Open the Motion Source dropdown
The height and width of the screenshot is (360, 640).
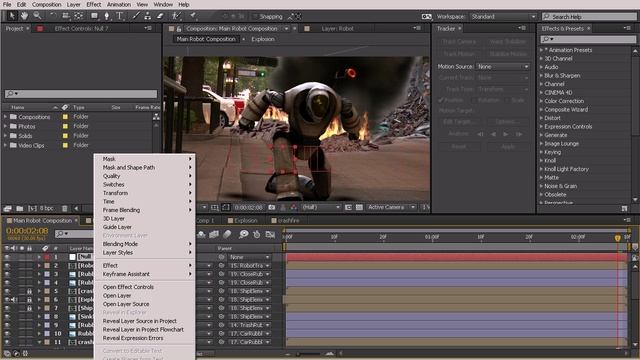(503, 67)
